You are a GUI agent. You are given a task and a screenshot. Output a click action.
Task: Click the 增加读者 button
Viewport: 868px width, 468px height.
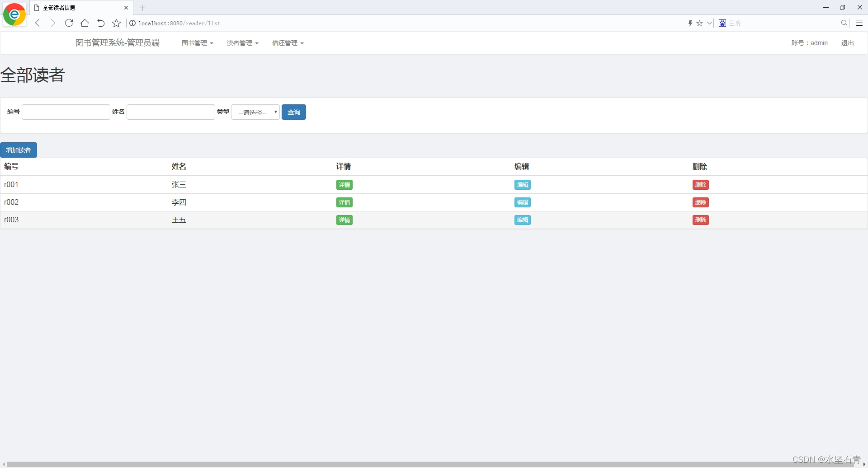tap(19, 150)
